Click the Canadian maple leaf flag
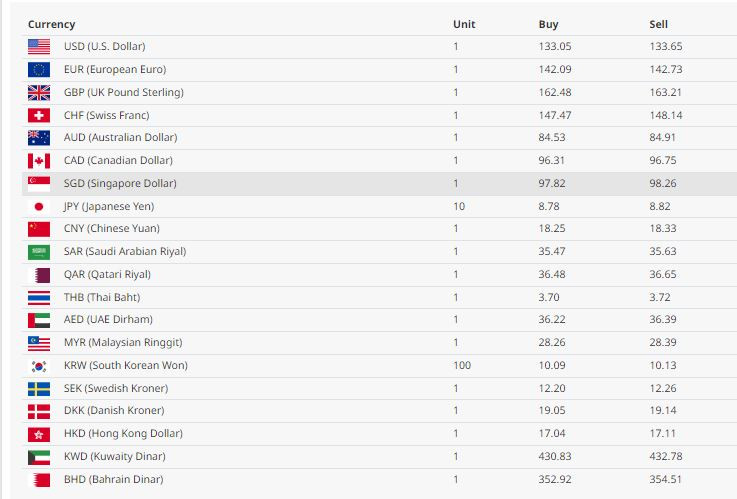737x499 pixels. pyautogui.click(x=39, y=161)
